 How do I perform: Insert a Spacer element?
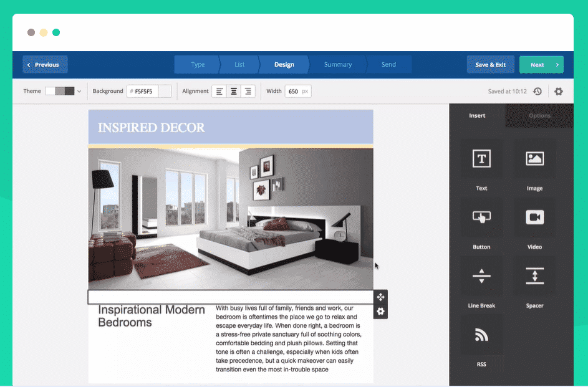pyautogui.click(x=534, y=276)
